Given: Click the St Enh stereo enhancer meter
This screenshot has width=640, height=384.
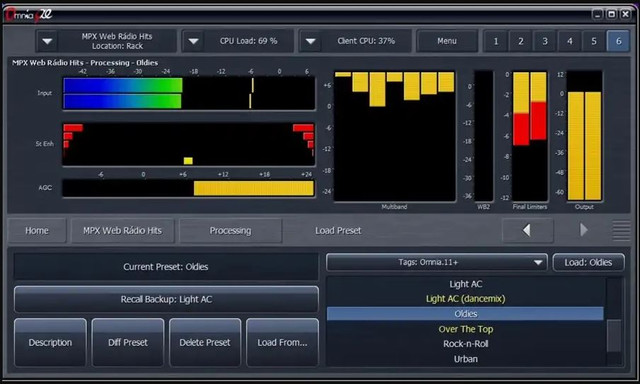Looking at the screenshot, I should (x=189, y=144).
